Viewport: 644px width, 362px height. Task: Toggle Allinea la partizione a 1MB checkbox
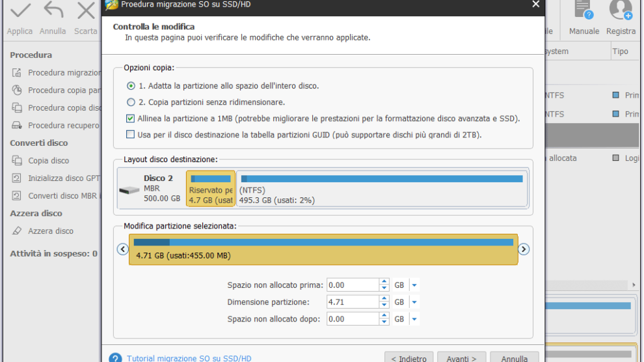(130, 118)
